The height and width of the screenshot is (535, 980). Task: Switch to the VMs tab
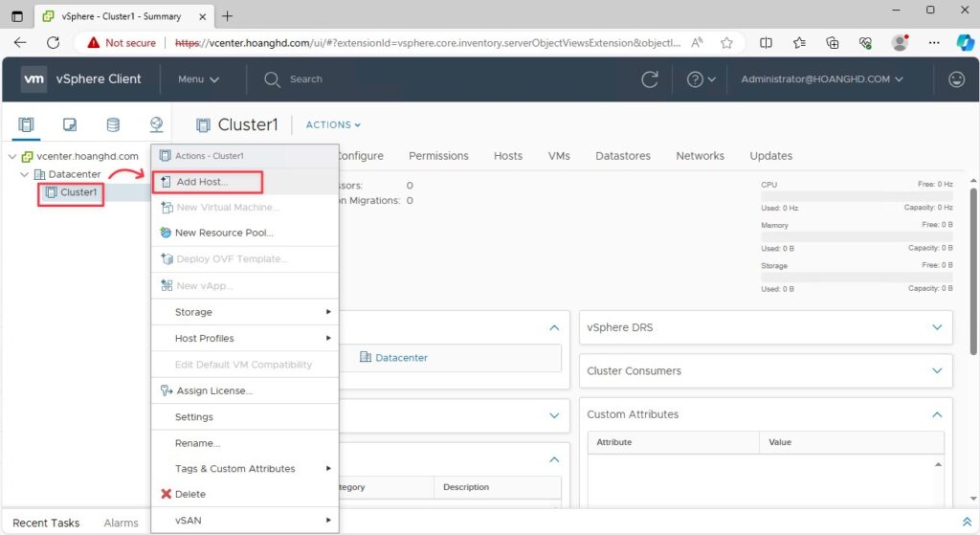(x=559, y=156)
